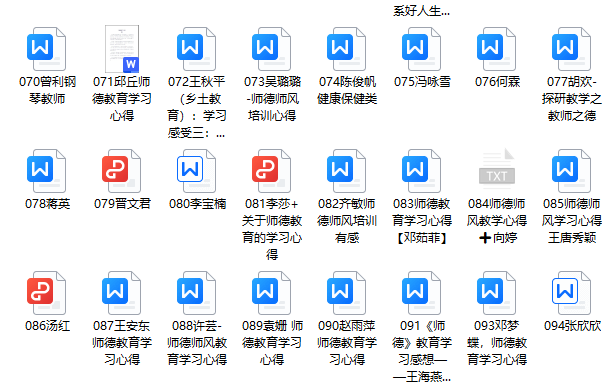Click the 074陈俊帆健康保健类 document icon
The width and height of the screenshot is (615, 383).
pyautogui.click(x=347, y=49)
